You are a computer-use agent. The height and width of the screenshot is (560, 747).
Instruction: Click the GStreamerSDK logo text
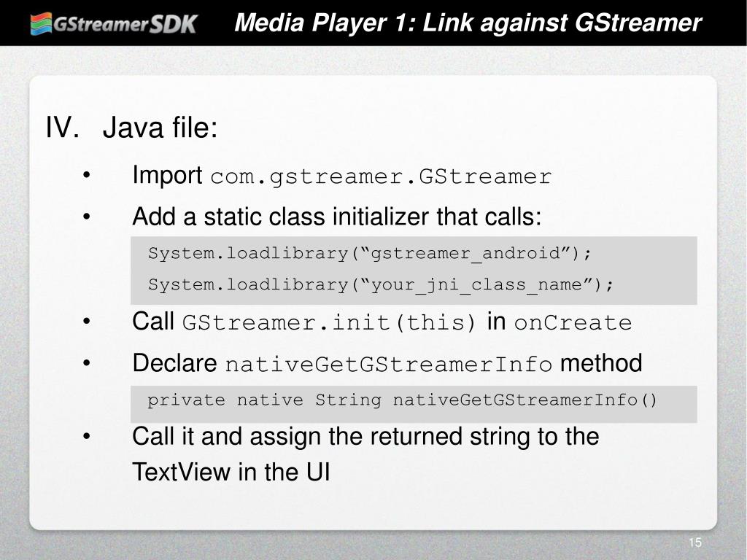(125, 24)
